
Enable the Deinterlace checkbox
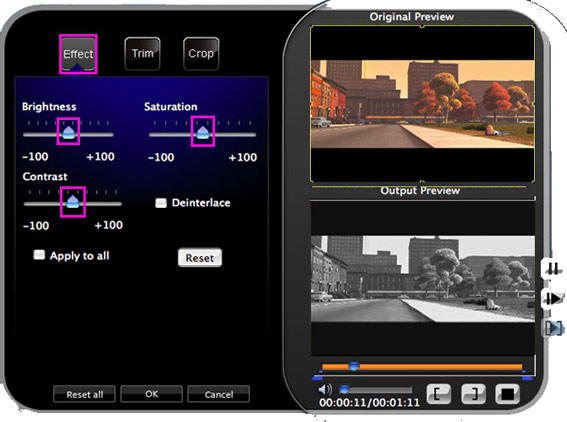(x=161, y=203)
